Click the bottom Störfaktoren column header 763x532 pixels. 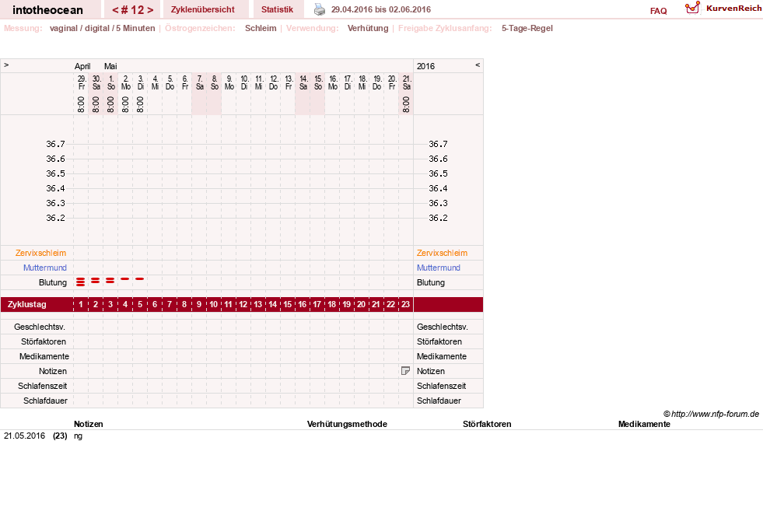(x=487, y=424)
